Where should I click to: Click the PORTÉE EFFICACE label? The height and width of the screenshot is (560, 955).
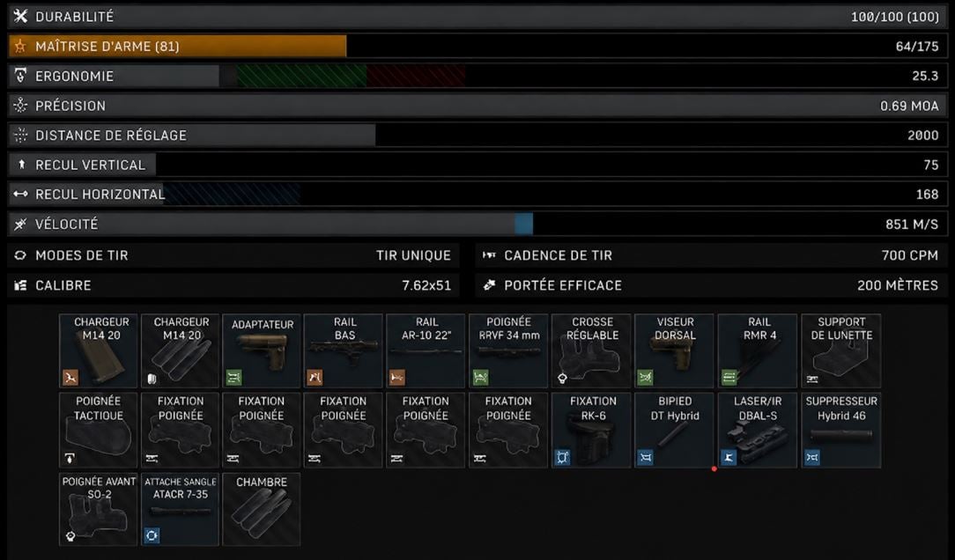(563, 285)
